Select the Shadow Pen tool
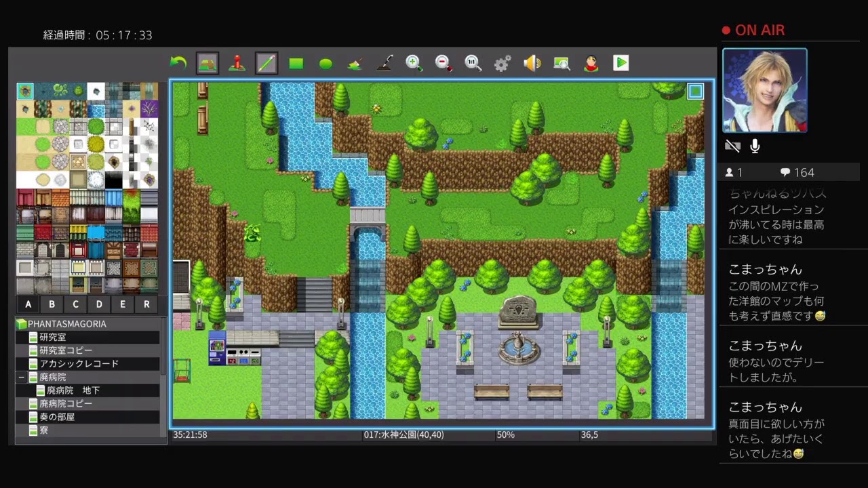868x488 pixels. click(x=384, y=63)
